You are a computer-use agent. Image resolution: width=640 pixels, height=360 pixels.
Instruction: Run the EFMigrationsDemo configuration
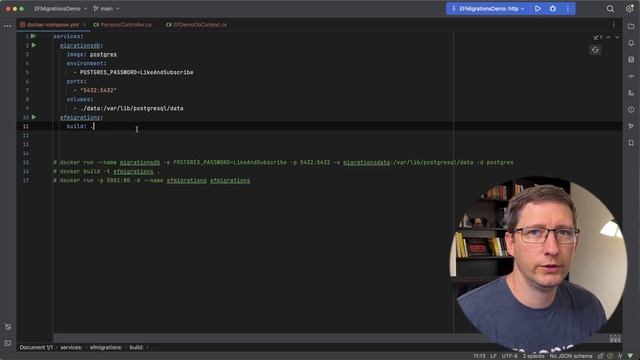[x=538, y=9]
